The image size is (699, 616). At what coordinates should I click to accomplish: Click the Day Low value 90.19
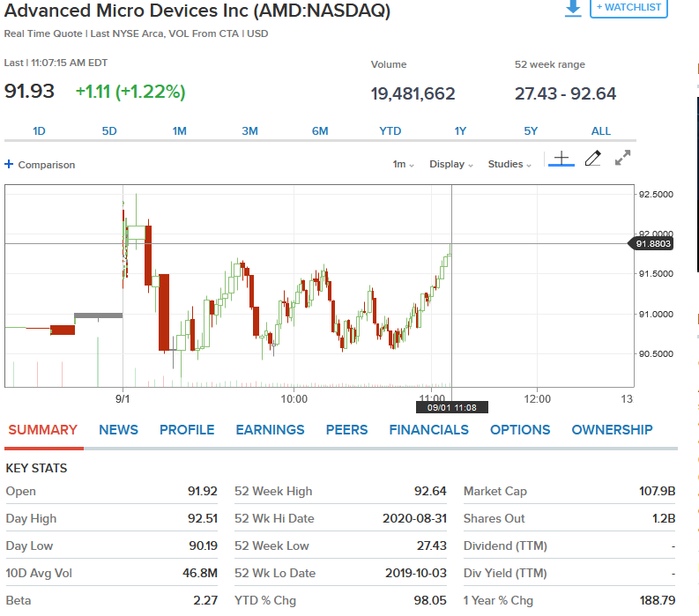[x=203, y=545]
